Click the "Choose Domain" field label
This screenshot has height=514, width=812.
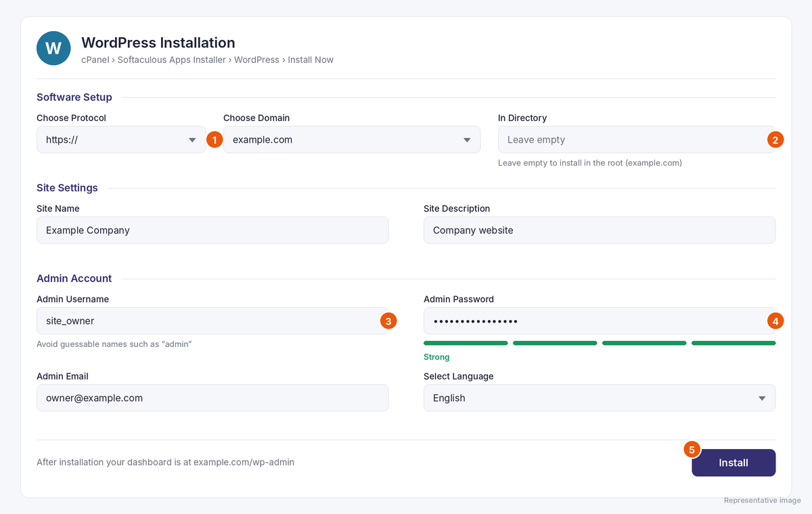click(x=256, y=118)
